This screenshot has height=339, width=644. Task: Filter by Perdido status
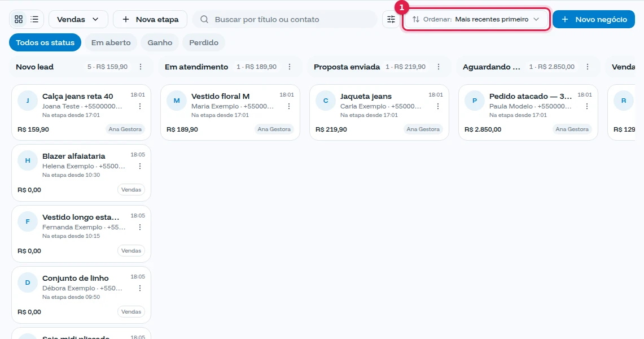[204, 43]
